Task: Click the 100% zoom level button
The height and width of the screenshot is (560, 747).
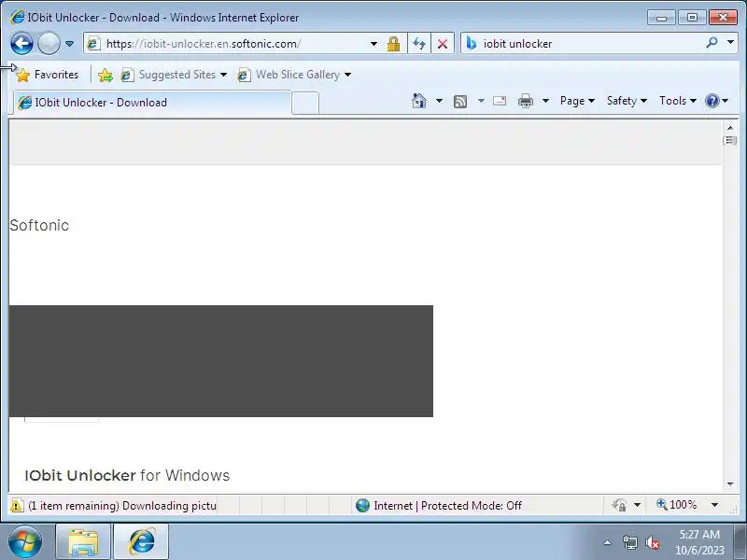Action: [676, 505]
